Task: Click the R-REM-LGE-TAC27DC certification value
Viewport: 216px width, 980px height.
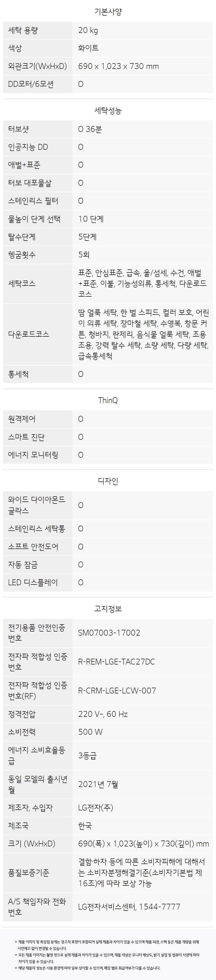Action: coord(117,661)
